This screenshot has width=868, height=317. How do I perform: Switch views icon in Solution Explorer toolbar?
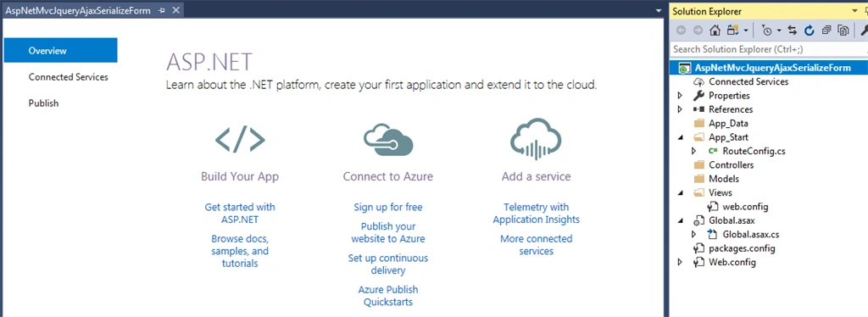point(733,31)
